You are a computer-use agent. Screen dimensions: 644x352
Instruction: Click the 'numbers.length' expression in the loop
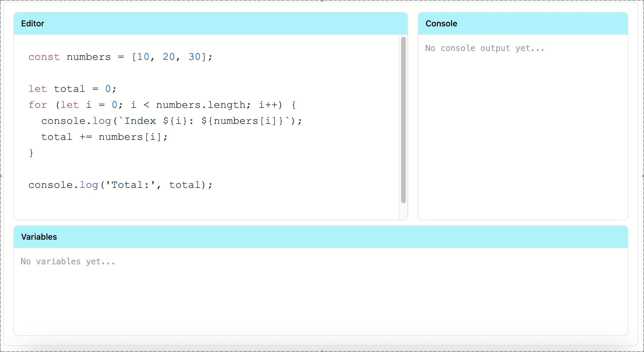pos(201,105)
